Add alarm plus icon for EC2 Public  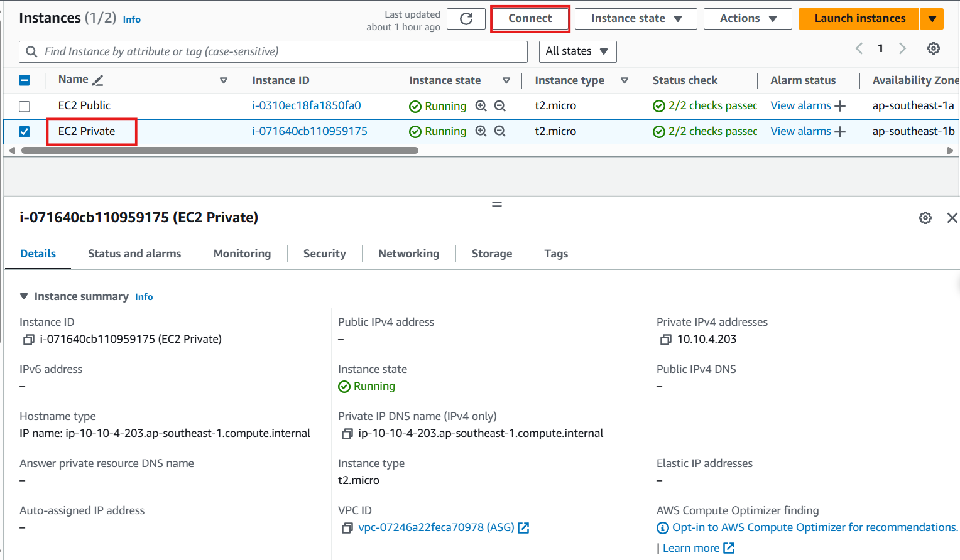click(x=840, y=106)
